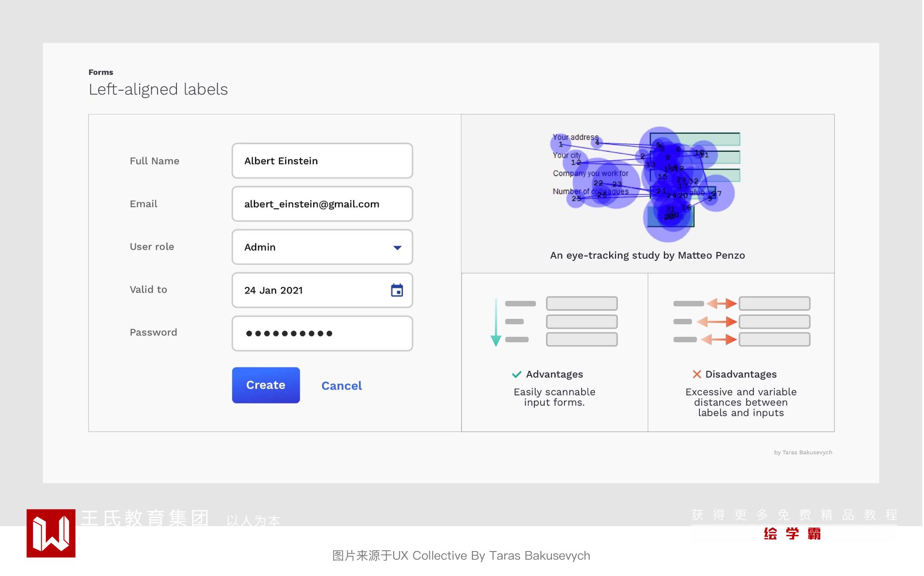Open the Admin role combo box
The height and width of the screenshot is (576, 924).
[318, 248]
